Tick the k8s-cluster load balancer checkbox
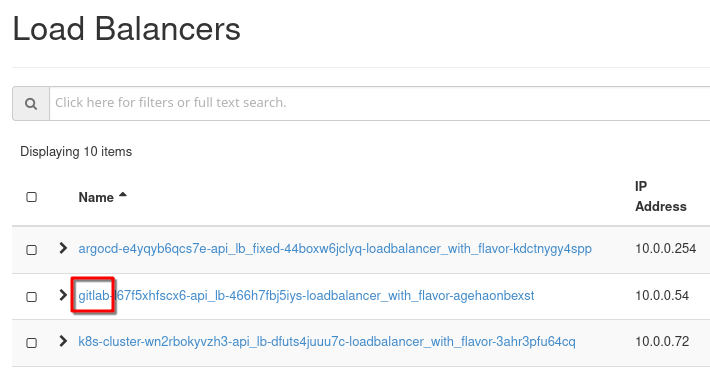 (31, 343)
